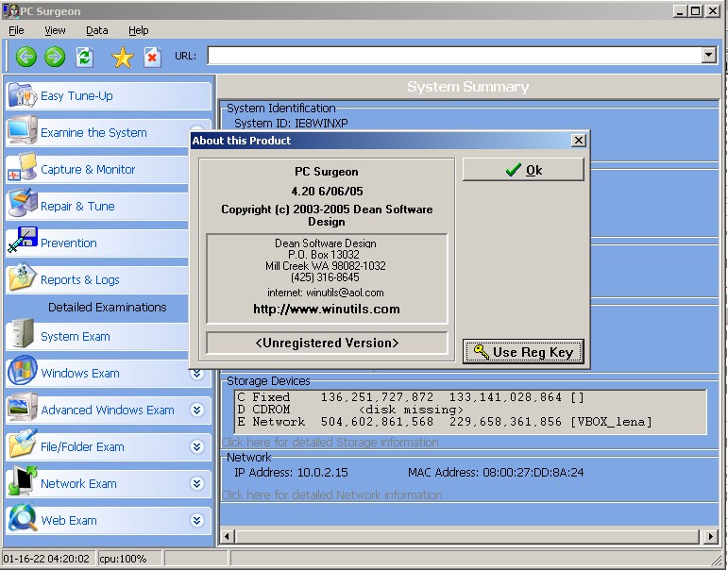Click the IP Address 10.0.2.15 text
The width and height of the screenshot is (728, 570).
pyautogui.click(x=291, y=473)
